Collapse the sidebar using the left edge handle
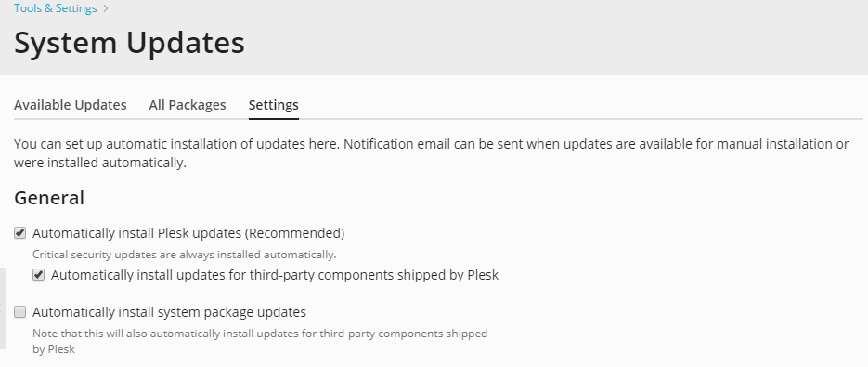868x367 pixels. point(3,308)
